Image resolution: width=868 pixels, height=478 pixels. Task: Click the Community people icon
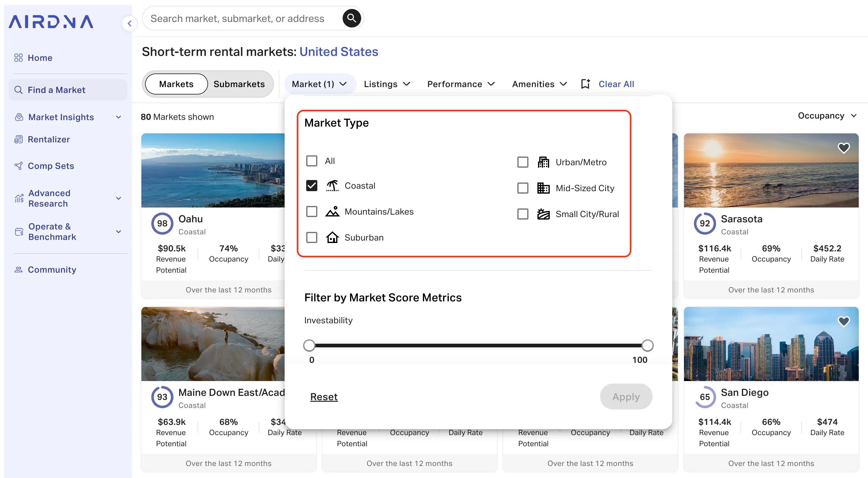point(19,270)
